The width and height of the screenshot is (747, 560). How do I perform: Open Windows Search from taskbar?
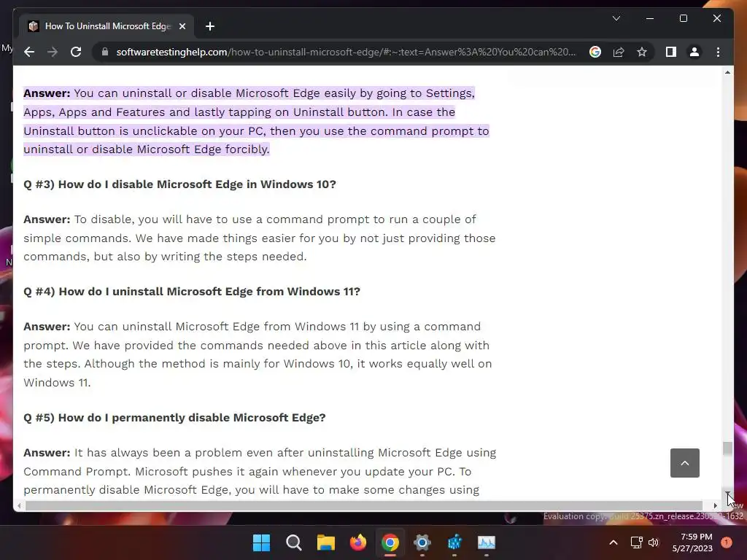[293, 542]
